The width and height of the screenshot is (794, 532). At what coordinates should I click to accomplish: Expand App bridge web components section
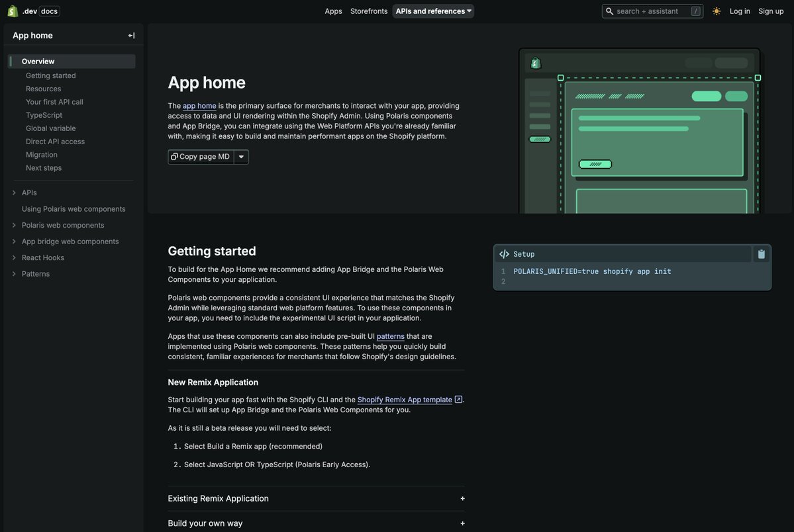(14, 242)
